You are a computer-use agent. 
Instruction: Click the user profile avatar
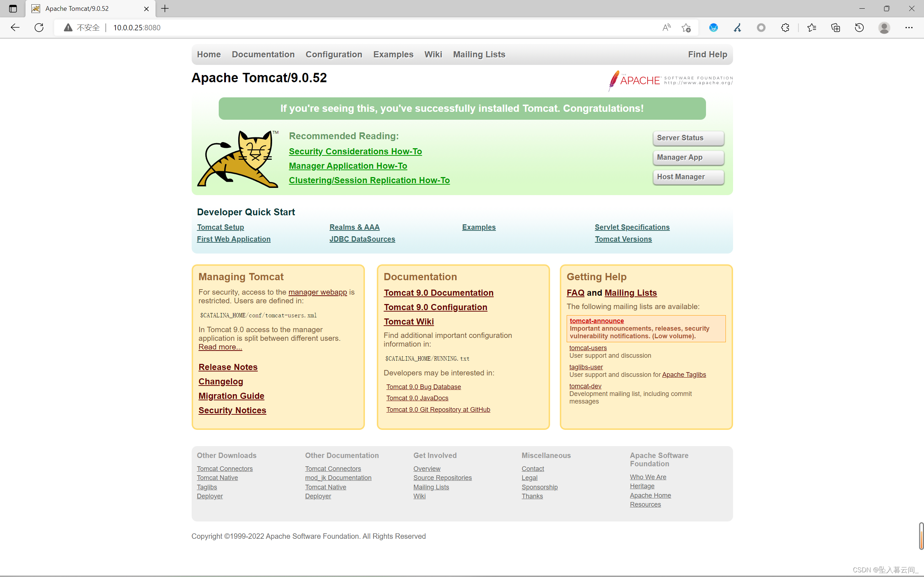coord(884,27)
